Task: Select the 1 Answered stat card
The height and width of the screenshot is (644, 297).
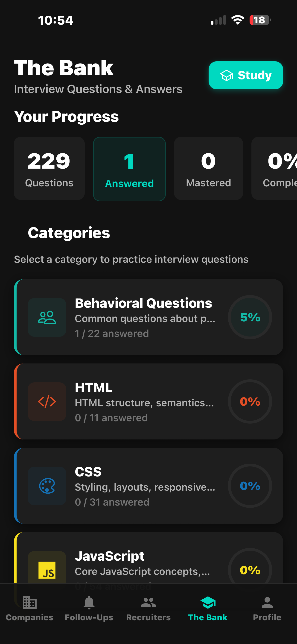Action: coord(129,169)
